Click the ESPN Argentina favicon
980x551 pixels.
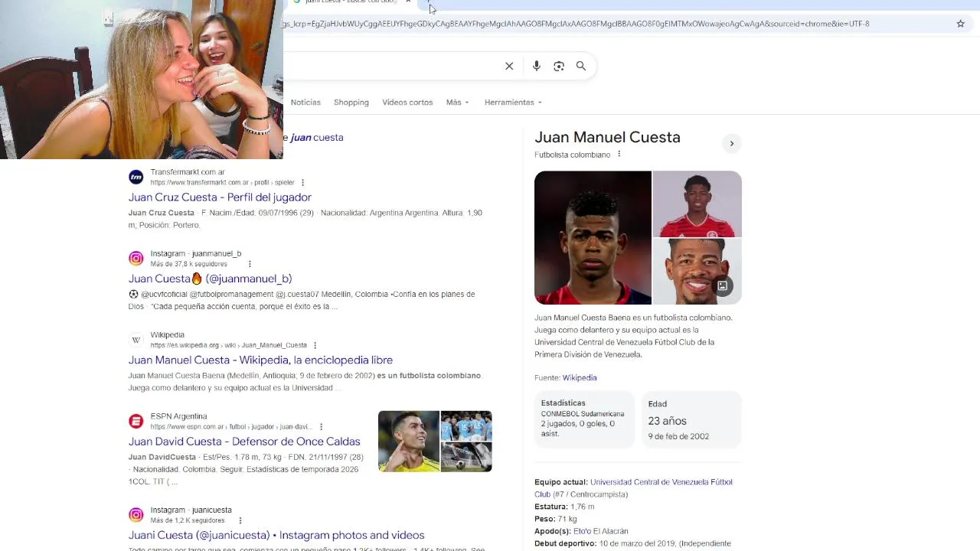point(136,421)
